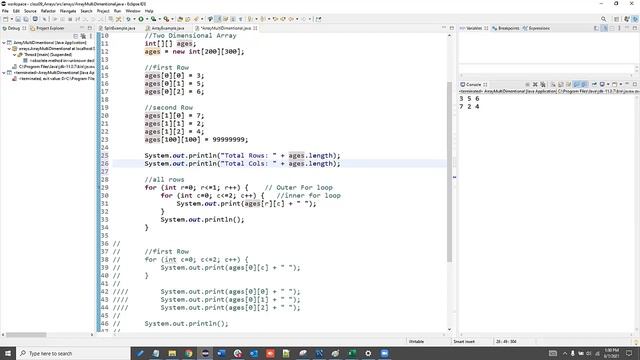The width and height of the screenshot is (640, 360).
Task: Click the Suspend debugging icon
Action: pos(62,19)
